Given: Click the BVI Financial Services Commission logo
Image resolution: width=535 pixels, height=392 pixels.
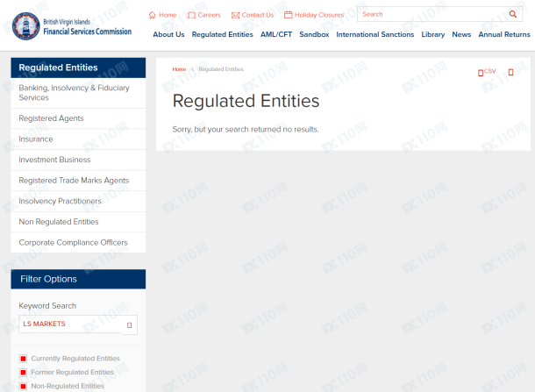Looking at the screenshot, I should tap(72, 26).
